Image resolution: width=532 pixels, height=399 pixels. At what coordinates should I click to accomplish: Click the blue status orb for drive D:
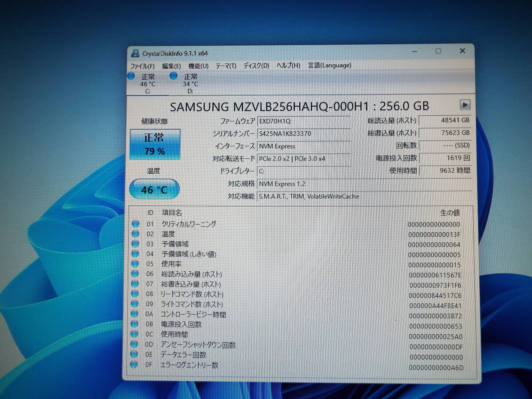click(x=173, y=76)
